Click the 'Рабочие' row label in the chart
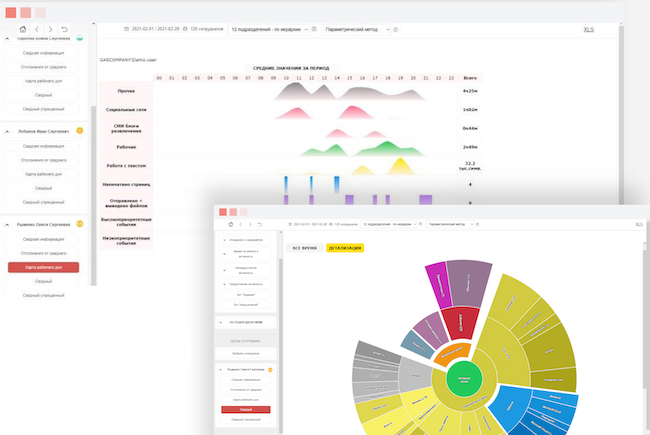The height and width of the screenshot is (435, 650). pyautogui.click(x=126, y=147)
